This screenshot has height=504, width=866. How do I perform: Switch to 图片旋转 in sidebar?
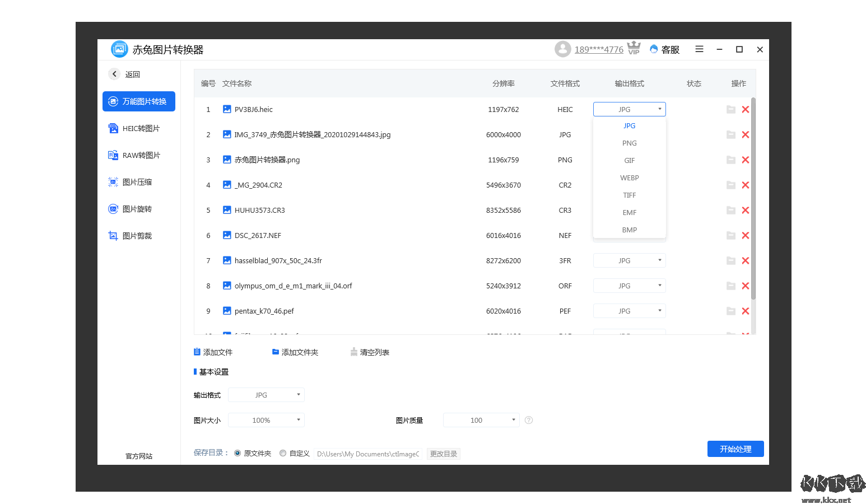pos(139,209)
